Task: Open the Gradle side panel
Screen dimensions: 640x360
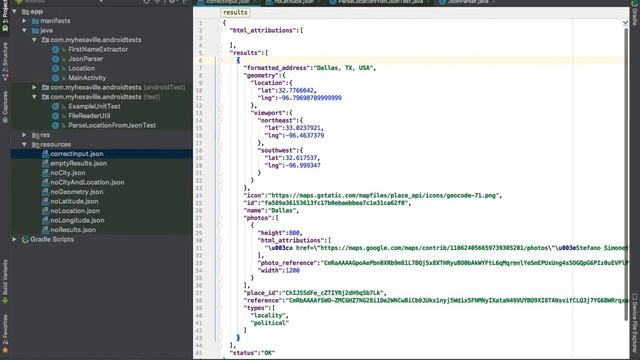Action: click(635, 13)
